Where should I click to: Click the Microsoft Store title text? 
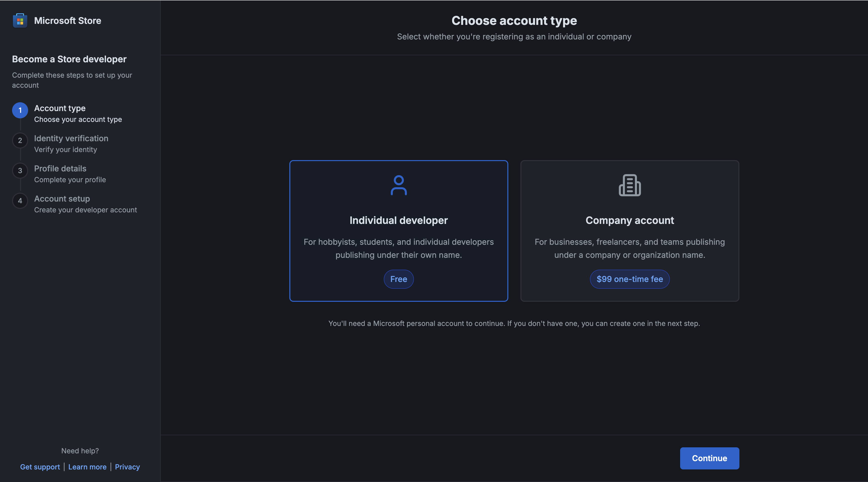pyautogui.click(x=68, y=21)
